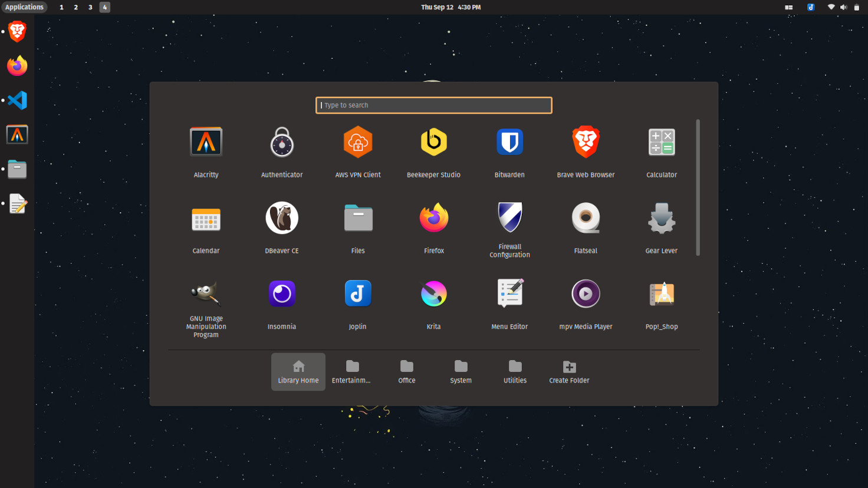Click the Joplin tray icon
This screenshot has width=868, height=488.
(811, 7)
